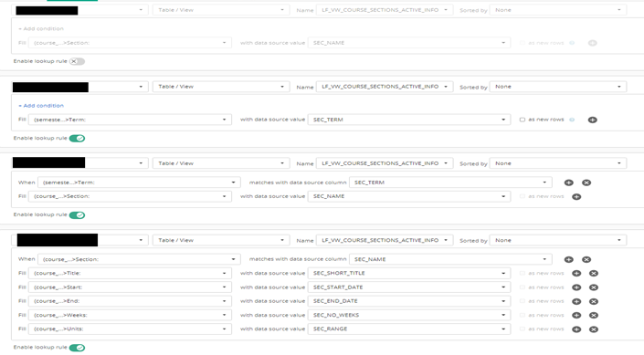Enable the switched-off lookup rule toggle
Viewport: 644px width, 355px height.
pos(77,61)
